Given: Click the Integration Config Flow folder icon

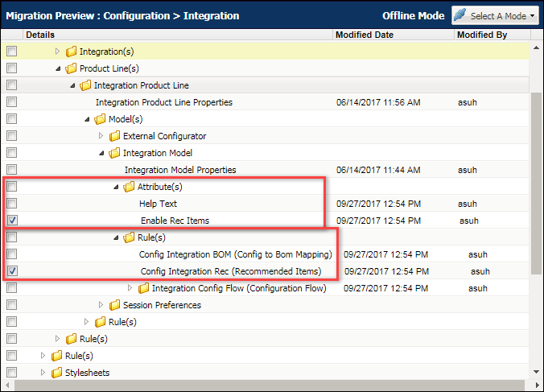Looking at the screenshot, I should pos(143,288).
